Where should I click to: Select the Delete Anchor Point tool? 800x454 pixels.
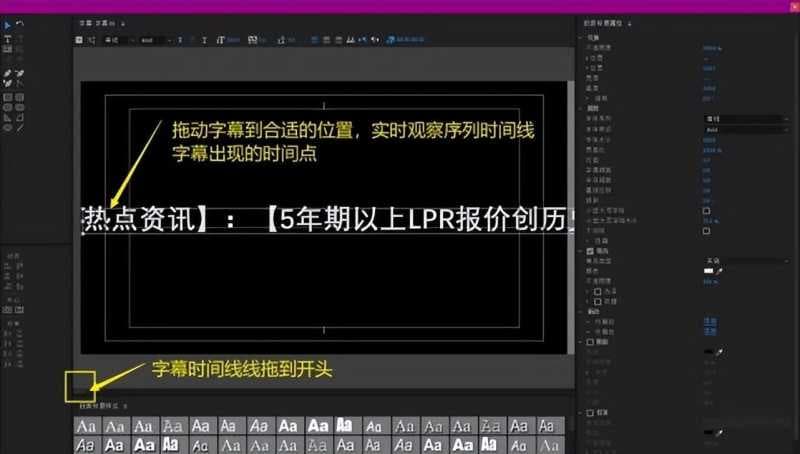[19, 73]
